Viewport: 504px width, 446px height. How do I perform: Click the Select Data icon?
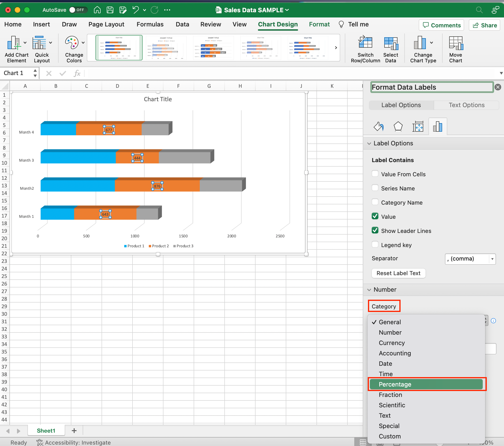coord(391,43)
